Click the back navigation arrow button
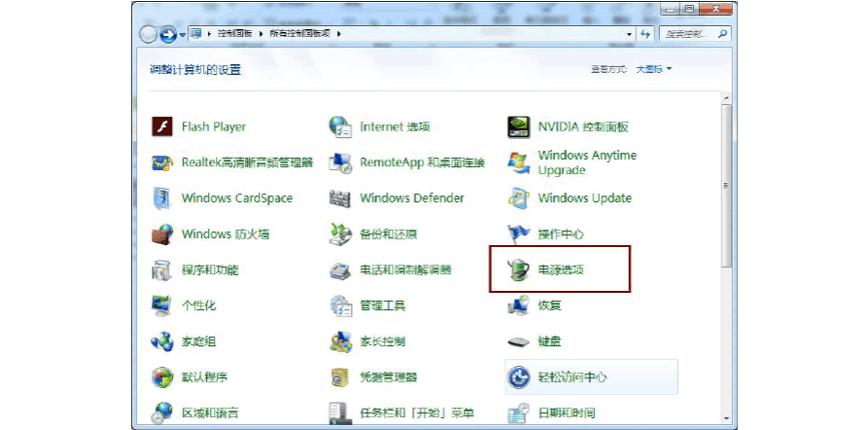 point(147,35)
